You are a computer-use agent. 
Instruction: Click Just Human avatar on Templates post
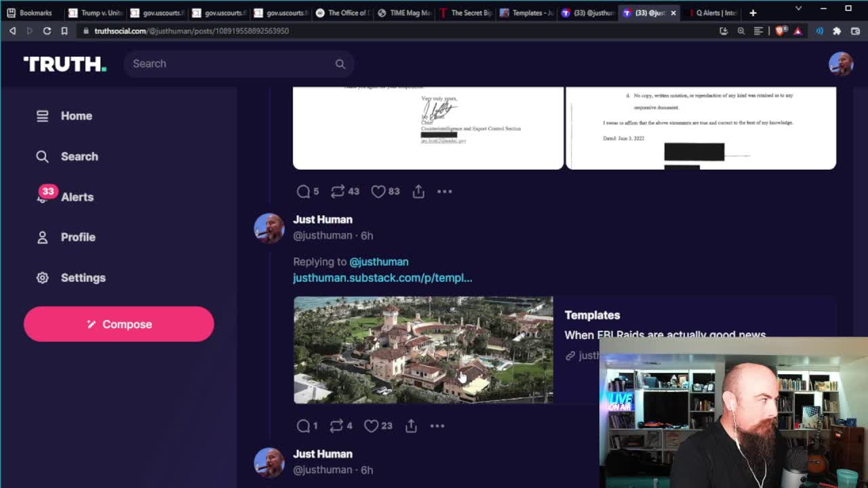pyautogui.click(x=269, y=228)
